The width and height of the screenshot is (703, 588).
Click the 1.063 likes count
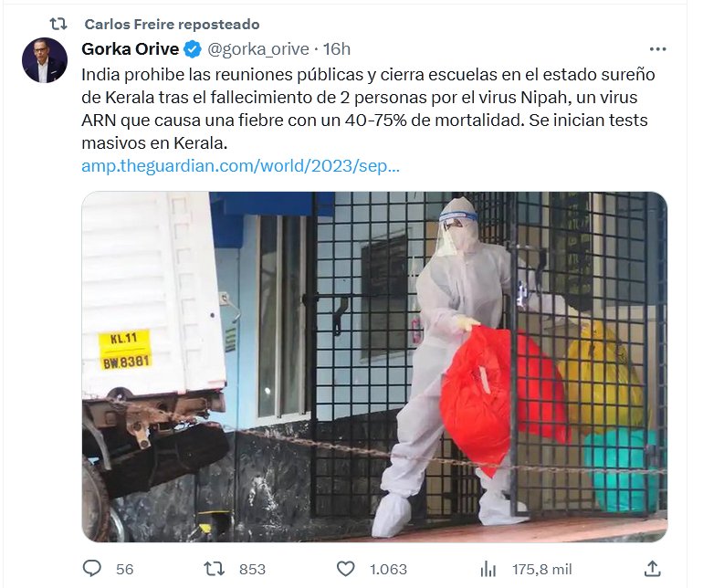point(388,569)
